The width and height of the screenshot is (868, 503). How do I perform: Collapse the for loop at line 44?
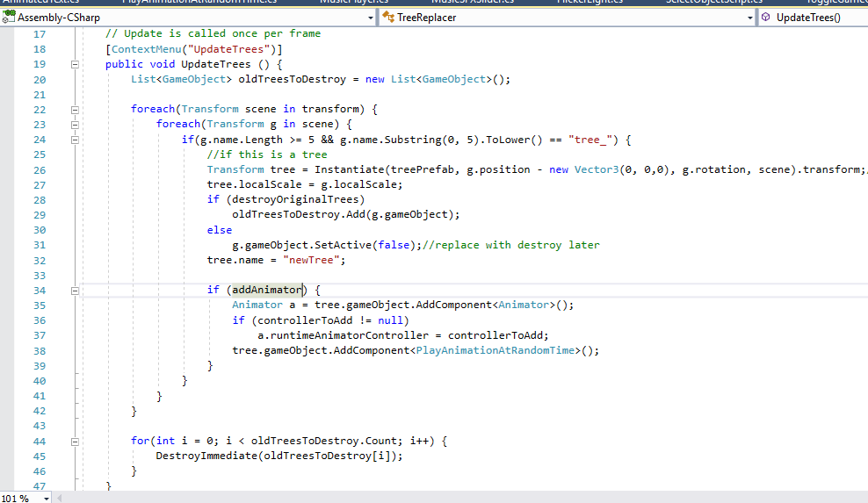(x=75, y=442)
